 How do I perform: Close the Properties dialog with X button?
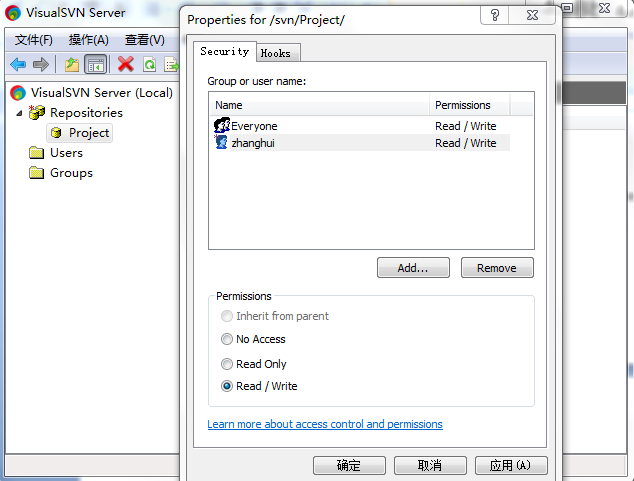pos(533,15)
